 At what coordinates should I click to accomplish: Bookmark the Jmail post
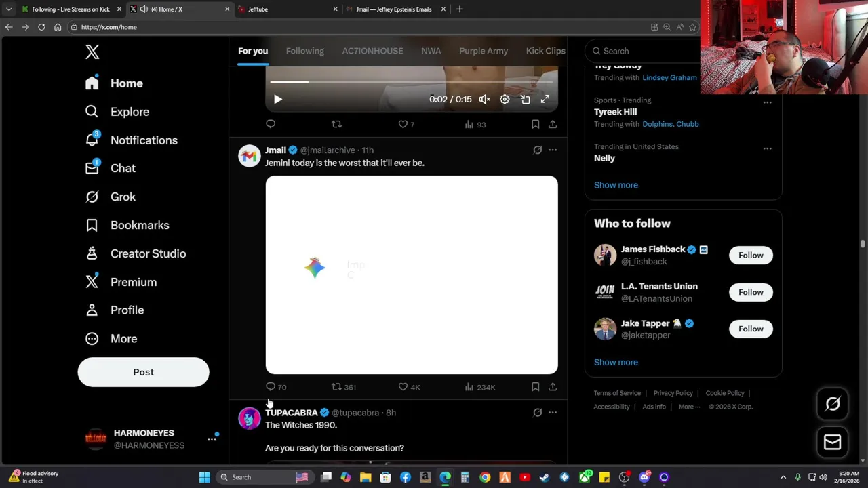[x=535, y=387]
